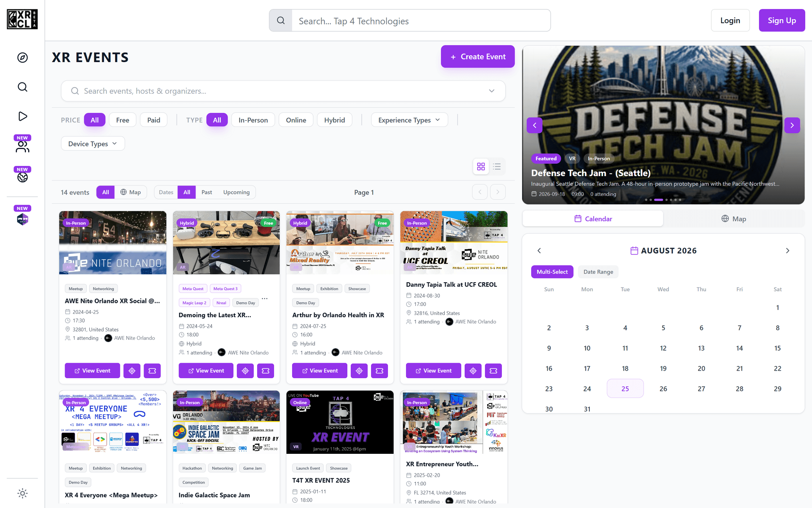Click the Create Event button
The height and width of the screenshot is (508, 812).
coord(478,56)
